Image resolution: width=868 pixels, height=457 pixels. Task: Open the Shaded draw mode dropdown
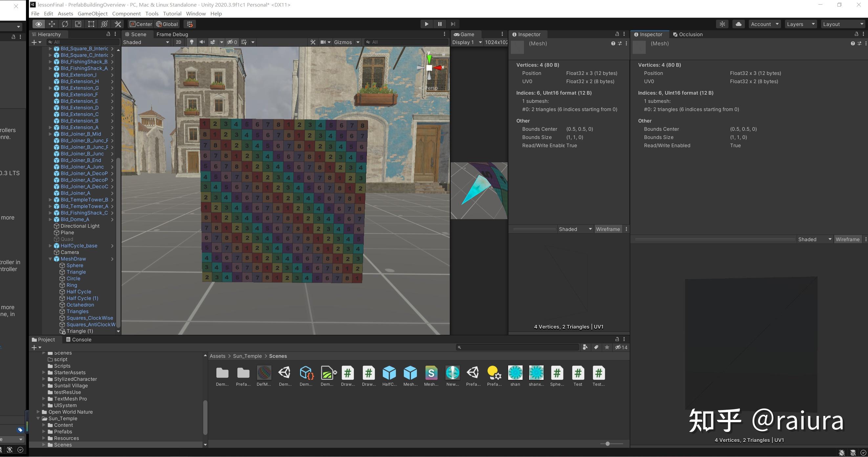(x=145, y=42)
